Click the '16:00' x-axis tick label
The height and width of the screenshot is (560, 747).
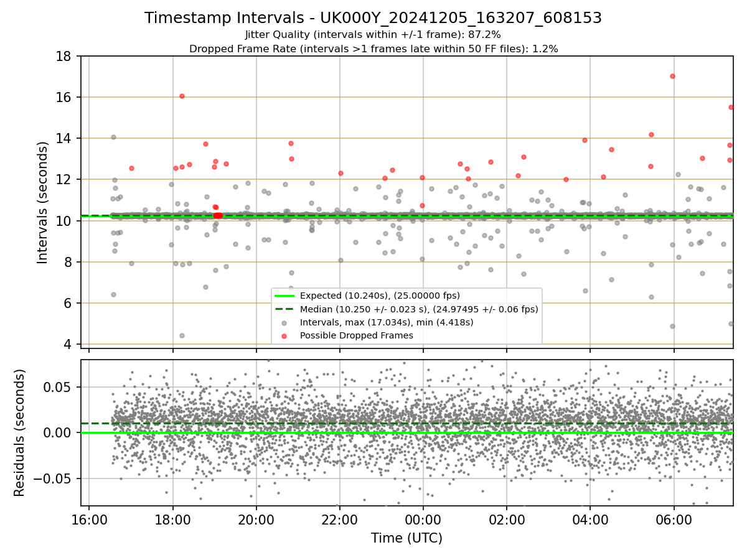pos(89,519)
